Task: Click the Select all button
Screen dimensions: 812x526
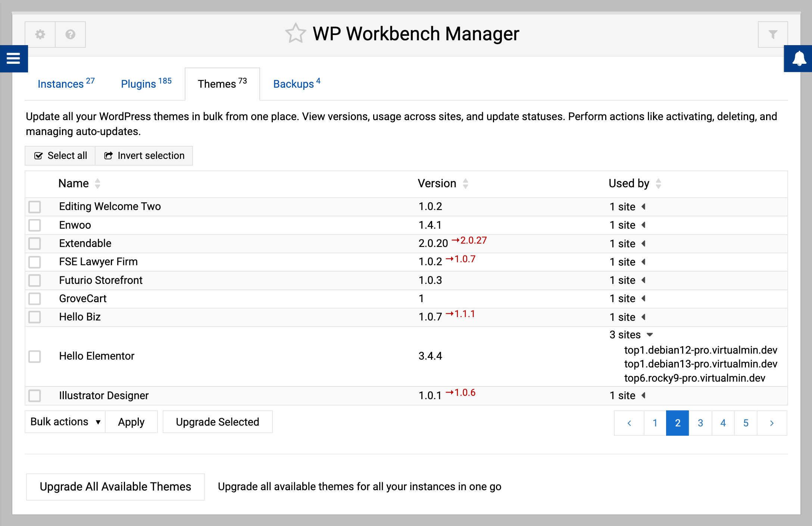Action: tap(60, 156)
